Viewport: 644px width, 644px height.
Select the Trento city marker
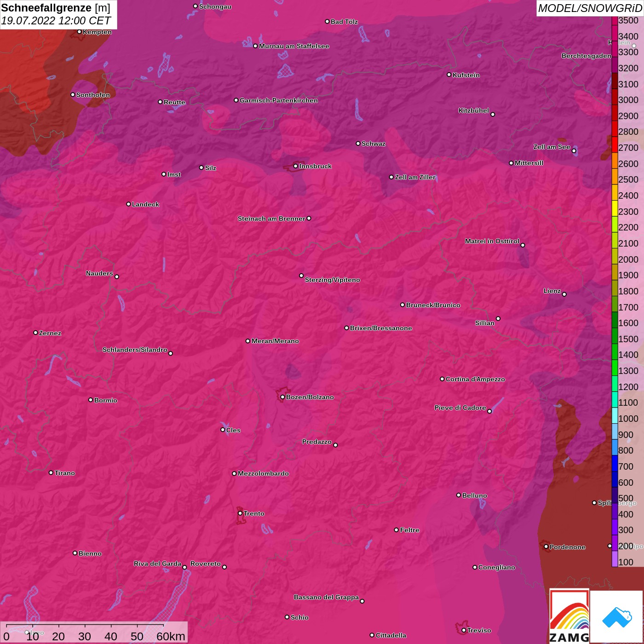coord(240,513)
